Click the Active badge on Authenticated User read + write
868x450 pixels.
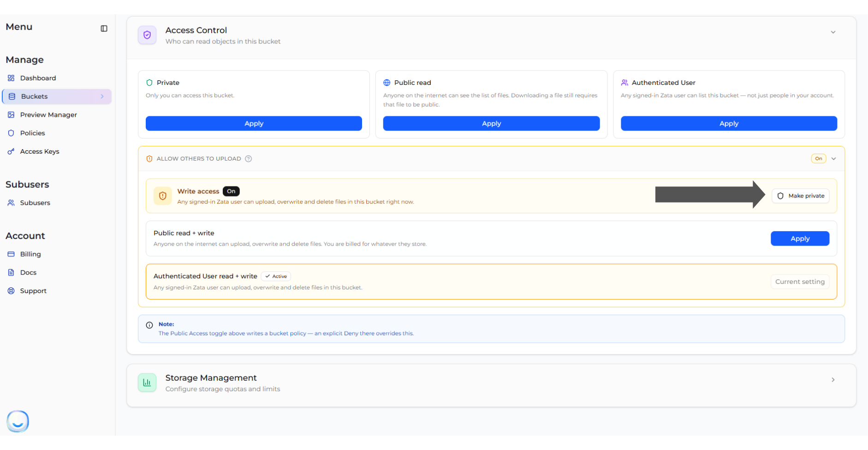tap(276, 276)
